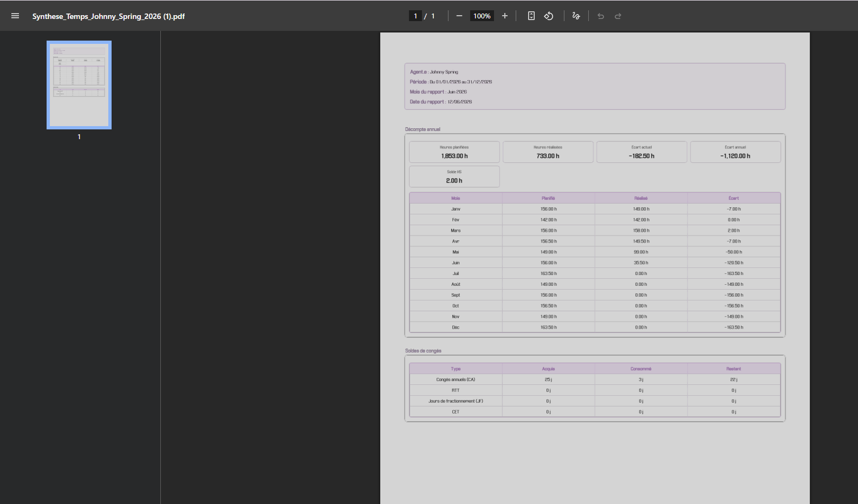858x504 pixels.
Task: Click the 100% zoom level field
Action: [482, 16]
